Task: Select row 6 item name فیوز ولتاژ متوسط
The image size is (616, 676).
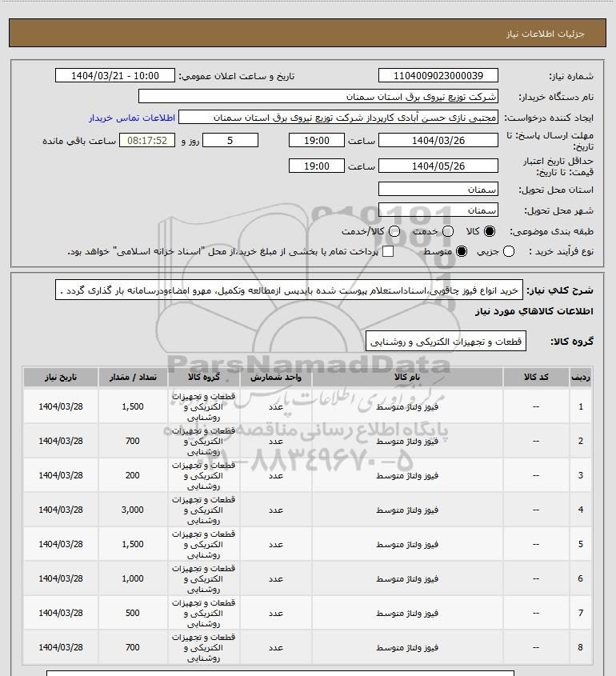Action: click(x=407, y=578)
